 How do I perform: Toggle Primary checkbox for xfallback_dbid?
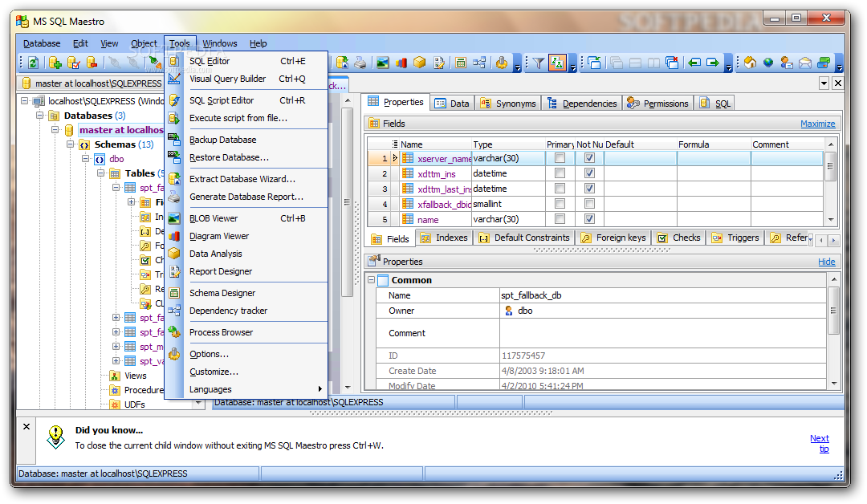click(x=560, y=204)
